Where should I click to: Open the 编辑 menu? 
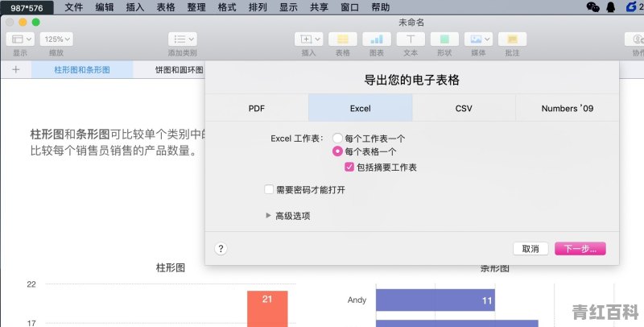(105, 7)
